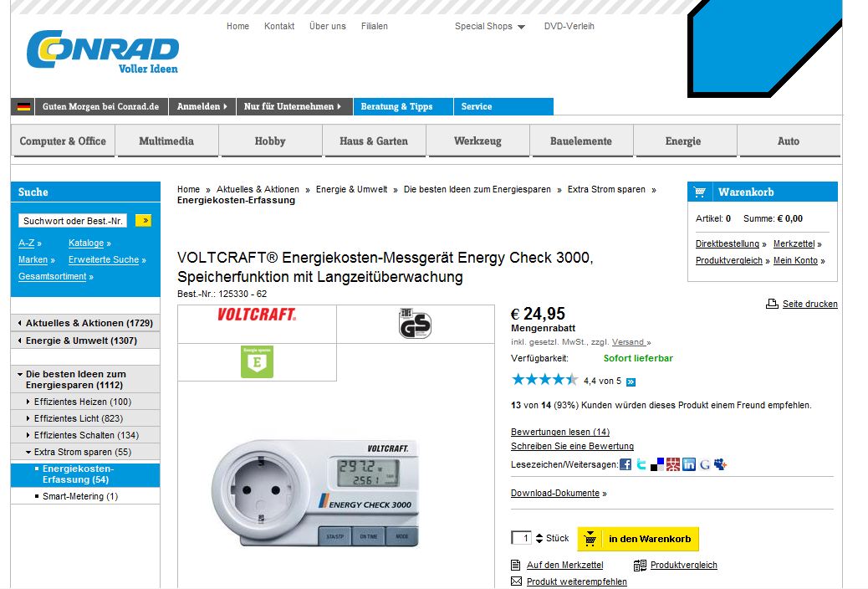Expand the Effizientes Licht category
This screenshot has height=589, width=868.
(28, 418)
